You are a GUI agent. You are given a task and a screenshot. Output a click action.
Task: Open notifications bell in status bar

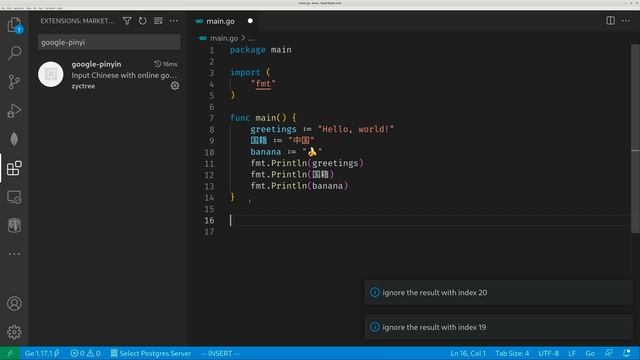[627, 353]
